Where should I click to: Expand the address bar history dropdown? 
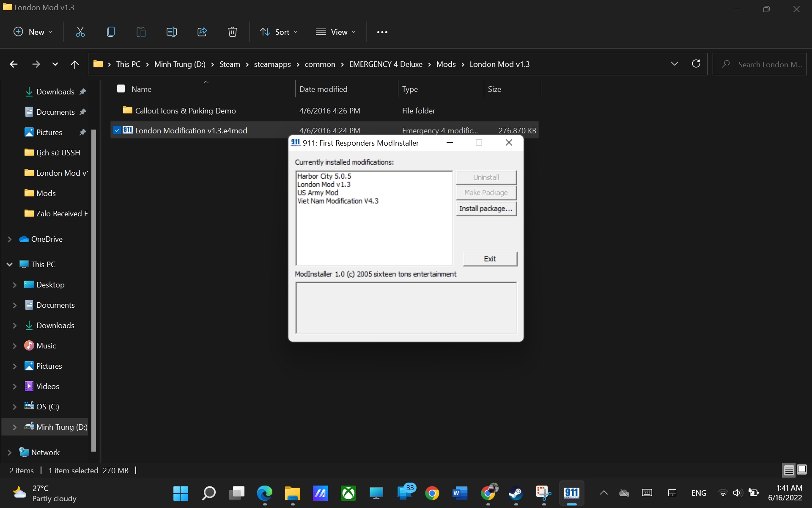[x=674, y=64]
